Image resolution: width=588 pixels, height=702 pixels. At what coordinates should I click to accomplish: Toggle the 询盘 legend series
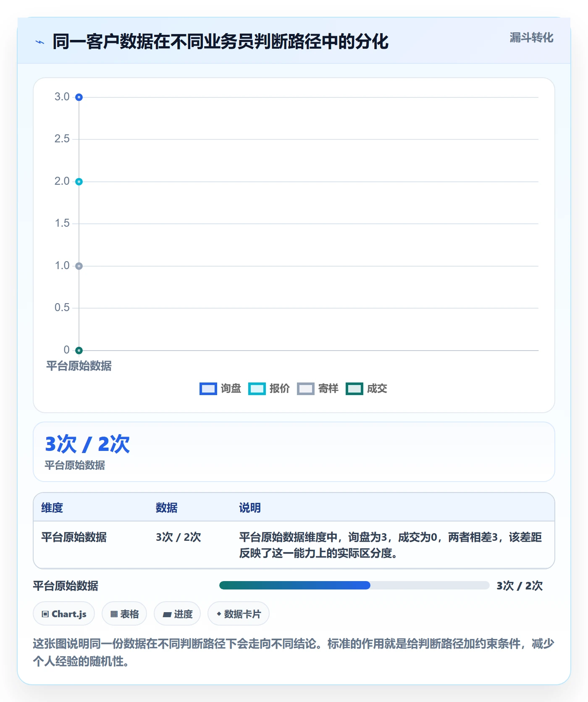click(x=220, y=389)
